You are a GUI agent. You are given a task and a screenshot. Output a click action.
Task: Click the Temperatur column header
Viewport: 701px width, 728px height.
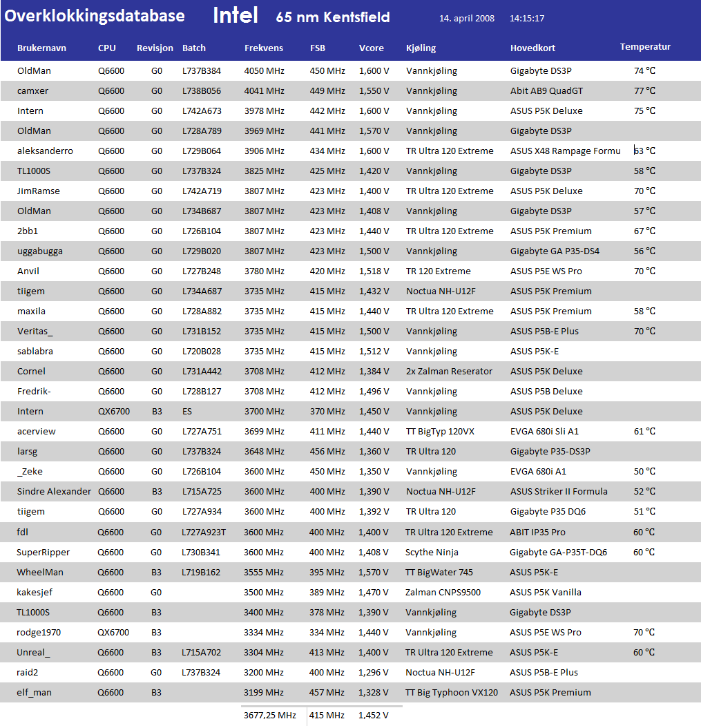click(x=645, y=46)
